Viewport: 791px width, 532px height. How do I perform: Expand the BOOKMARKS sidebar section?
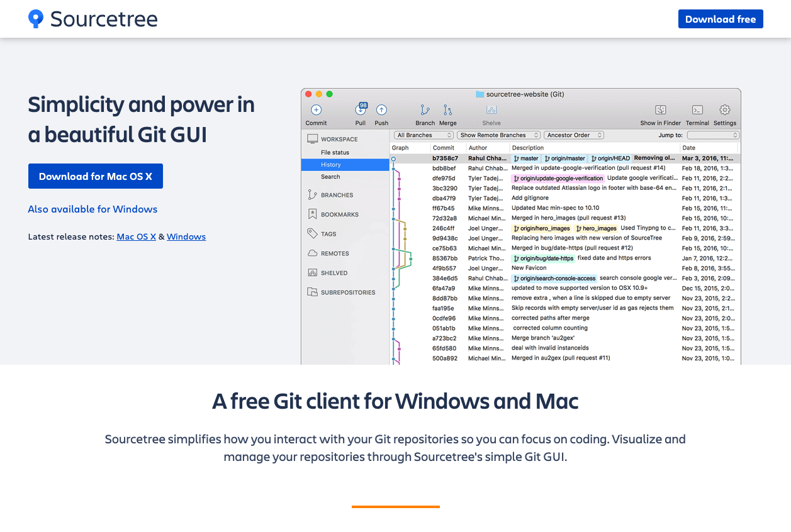340,214
